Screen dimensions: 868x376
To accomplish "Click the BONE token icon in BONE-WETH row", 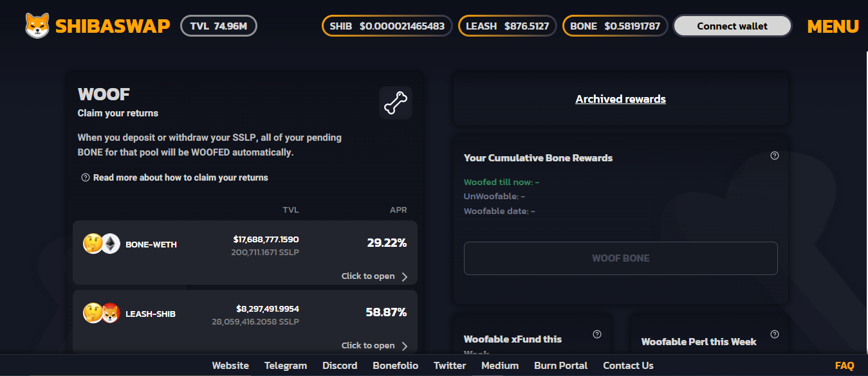I will [93, 244].
